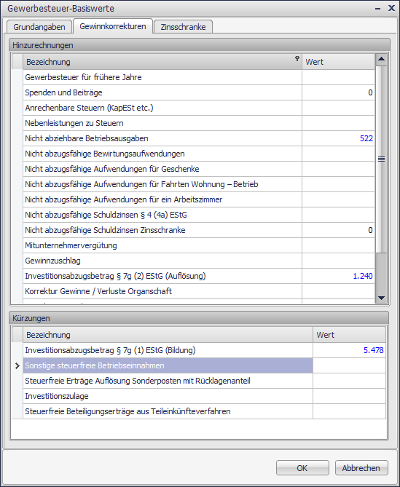Viewport: 400px width, 487px height.
Task: Select Nicht abziehbare Betriebsausgaben row
Action: pyautogui.click(x=199, y=138)
